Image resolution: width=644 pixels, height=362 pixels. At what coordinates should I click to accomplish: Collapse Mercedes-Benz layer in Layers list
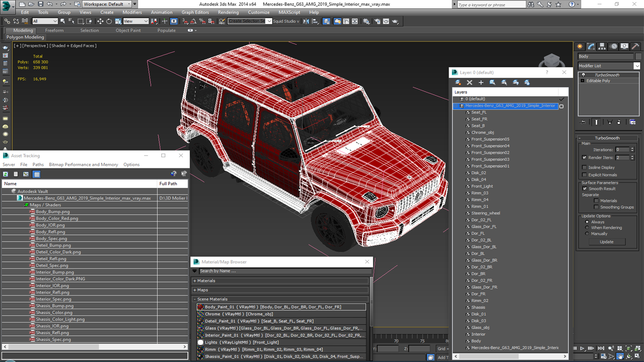pos(455,106)
